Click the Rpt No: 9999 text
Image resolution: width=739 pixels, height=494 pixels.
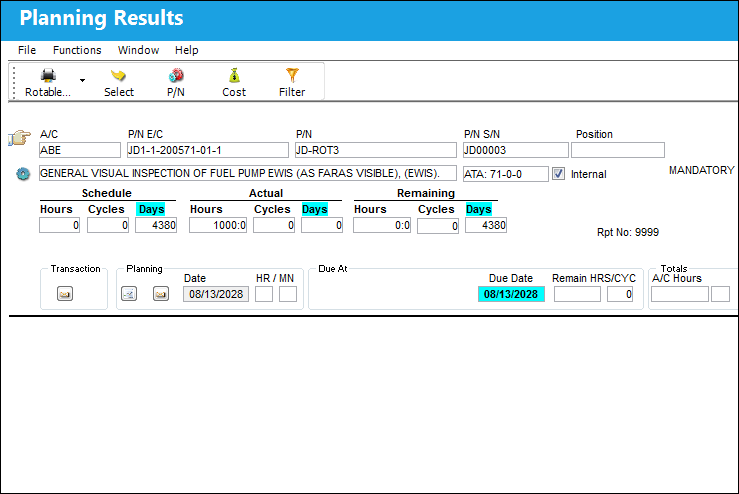(628, 232)
